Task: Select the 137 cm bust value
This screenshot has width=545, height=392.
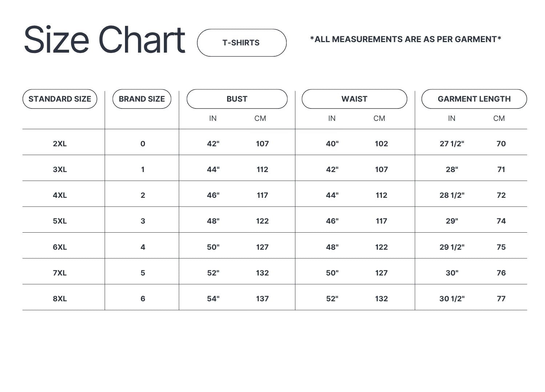Action: [x=262, y=299]
